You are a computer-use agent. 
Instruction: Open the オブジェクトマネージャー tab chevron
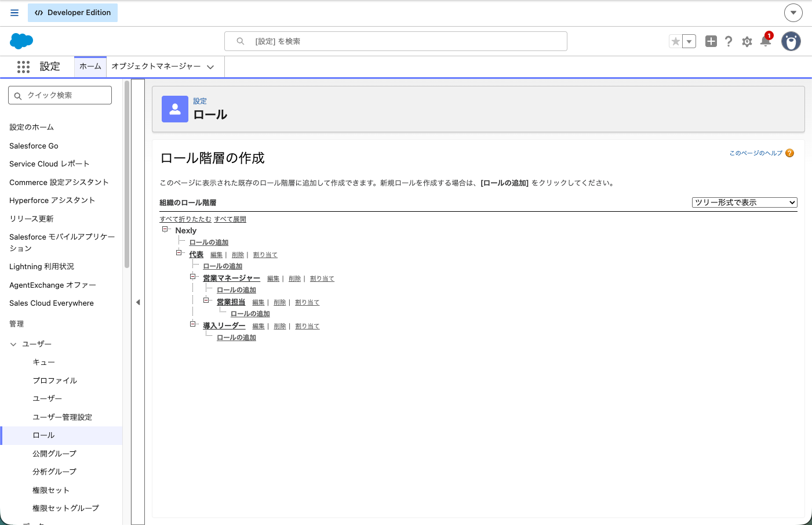(210, 67)
